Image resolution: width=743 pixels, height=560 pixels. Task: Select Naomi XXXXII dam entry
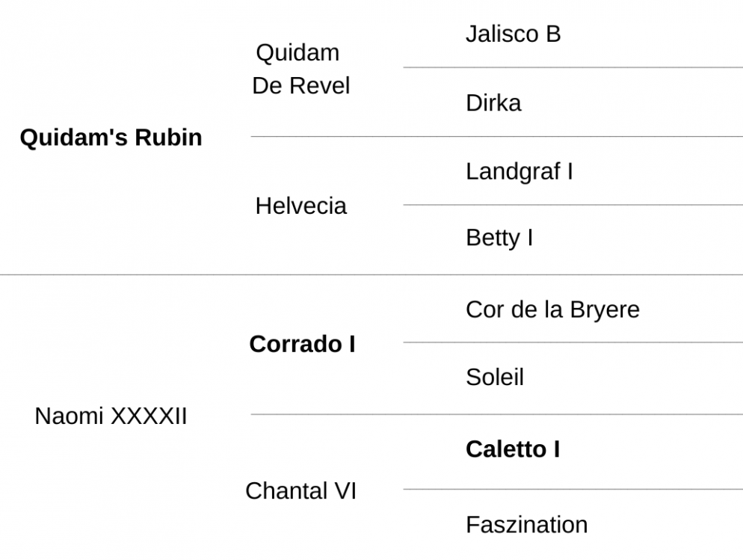pyautogui.click(x=111, y=416)
